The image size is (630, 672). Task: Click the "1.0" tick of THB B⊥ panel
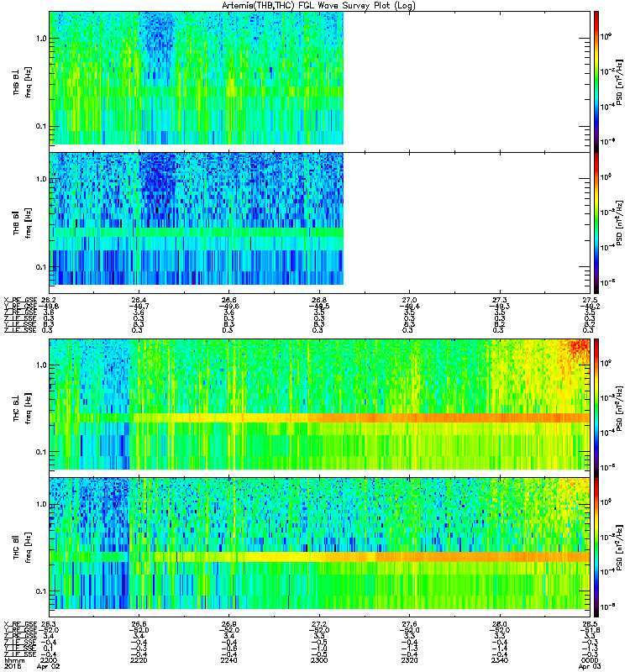click(x=41, y=39)
